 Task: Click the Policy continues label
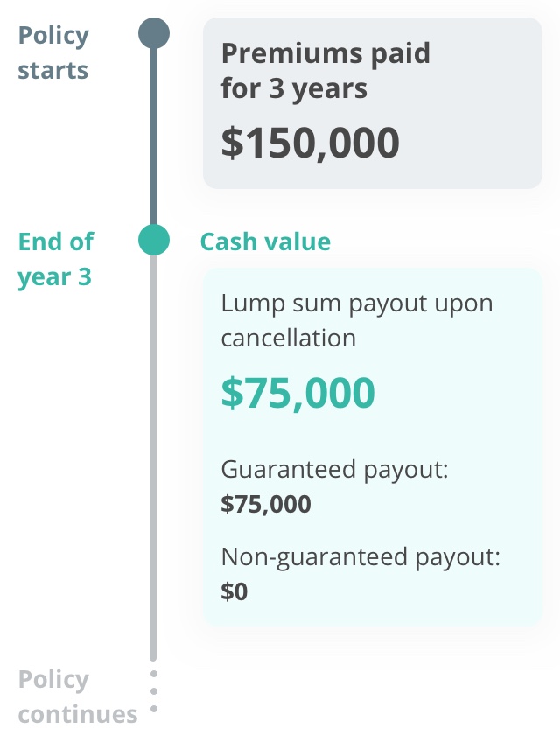coord(78,696)
